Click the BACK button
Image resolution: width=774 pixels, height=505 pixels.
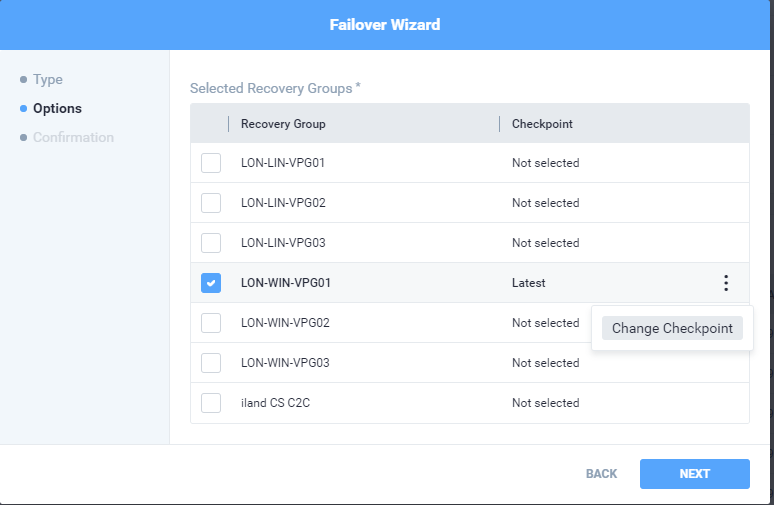601,474
